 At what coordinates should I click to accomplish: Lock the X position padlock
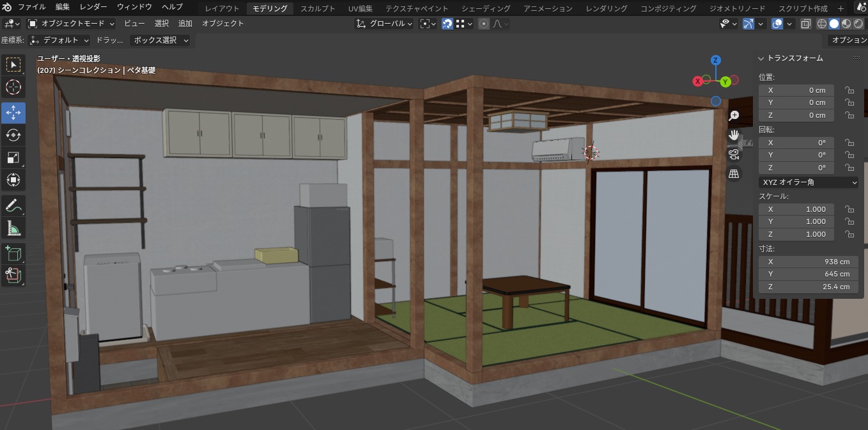coord(849,90)
